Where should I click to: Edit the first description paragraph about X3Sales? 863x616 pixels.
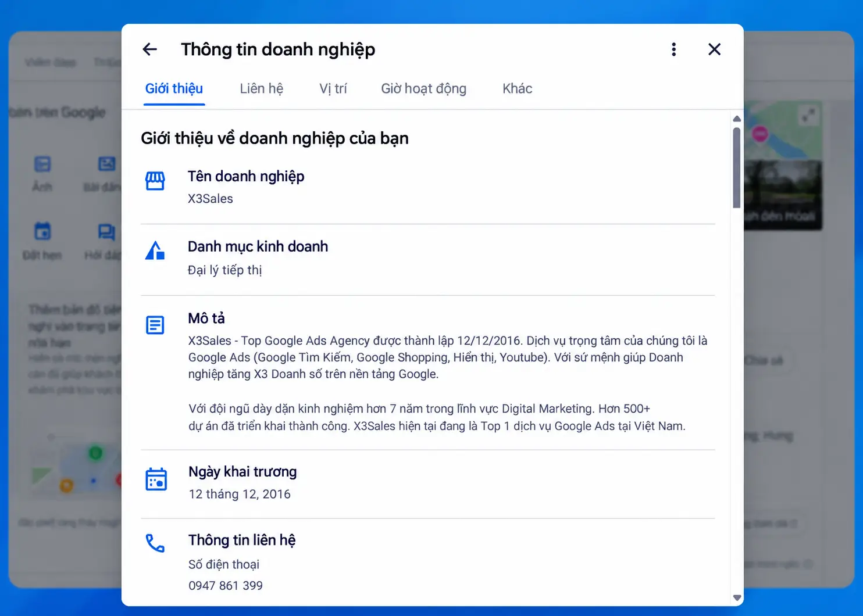pyautogui.click(x=448, y=357)
